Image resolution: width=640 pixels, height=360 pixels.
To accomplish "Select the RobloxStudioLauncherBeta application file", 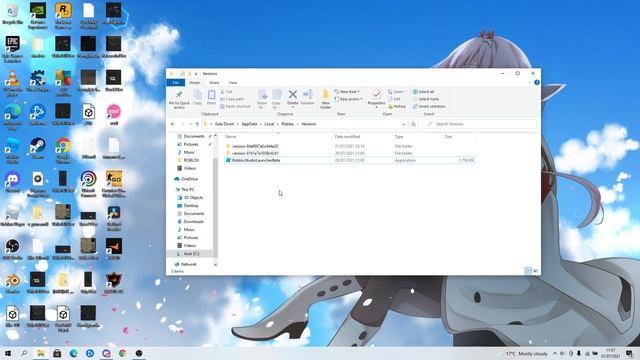I will [x=349, y=160].
